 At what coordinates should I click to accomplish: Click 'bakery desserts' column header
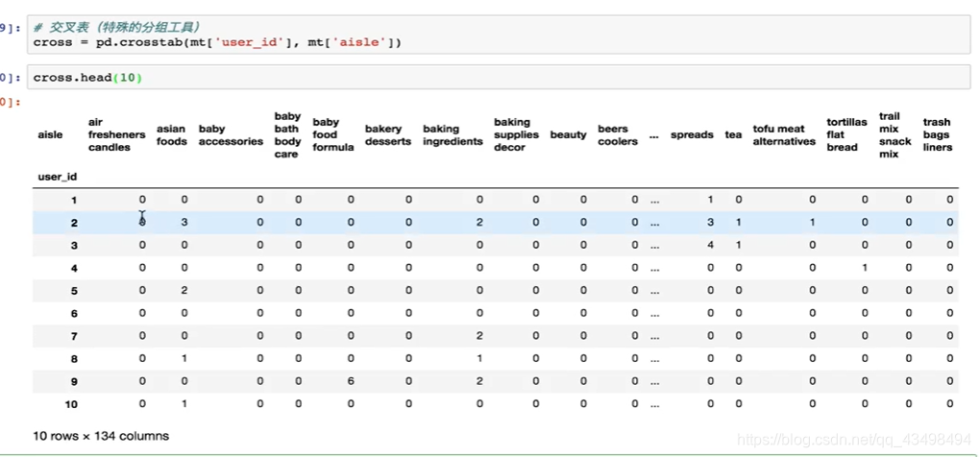click(388, 134)
